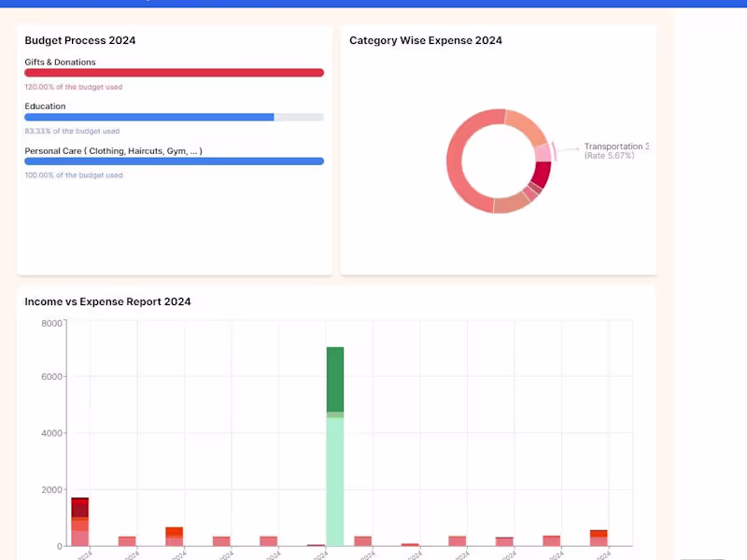The height and width of the screenshot is (560, 747).
Task: Click the Budget Process 2024 heading
Action: (80, 40)
